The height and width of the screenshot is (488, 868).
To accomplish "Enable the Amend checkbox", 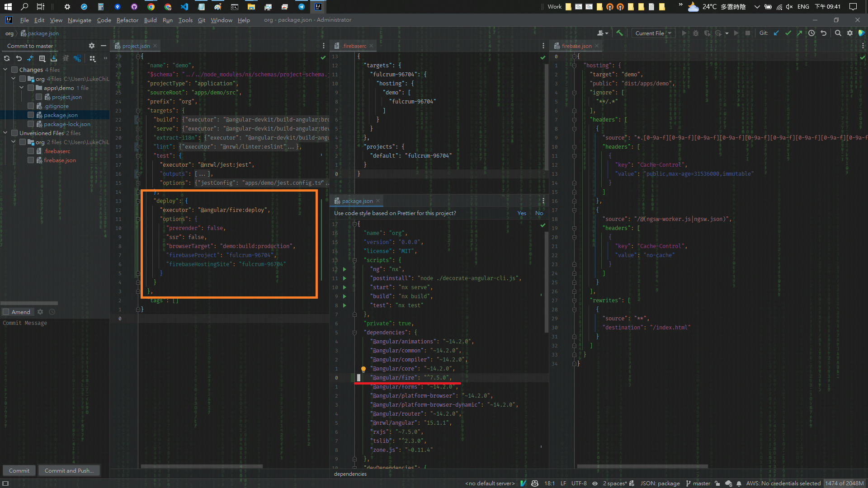I will click(6, 312).
